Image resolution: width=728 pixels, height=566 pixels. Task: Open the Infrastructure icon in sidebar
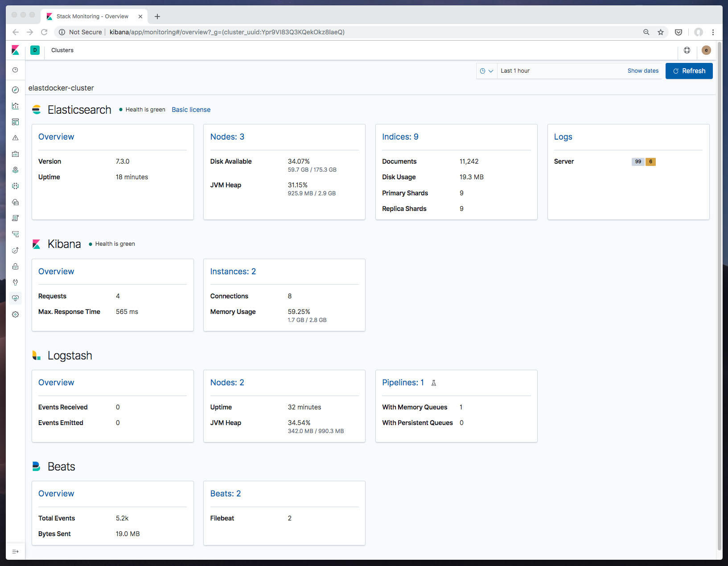[x=15, y=202]
